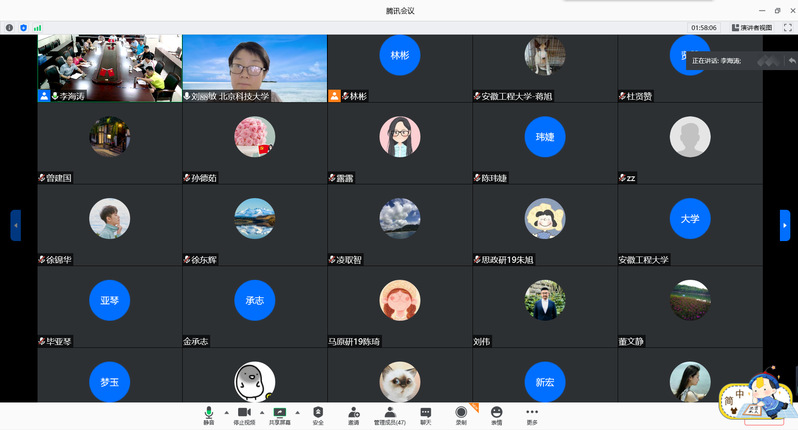Start recording with the Record button
This screenshot has height=430, width=798.
point(461,413)
